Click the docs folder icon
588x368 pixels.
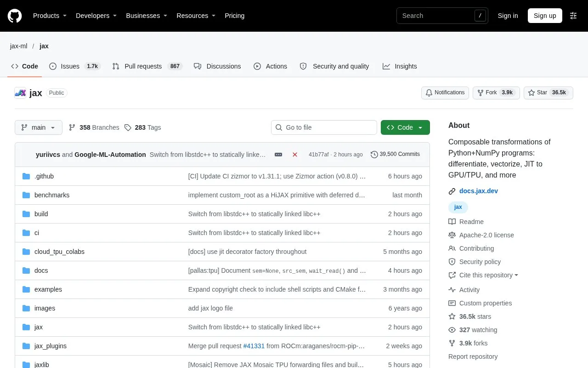pos(26,270)
